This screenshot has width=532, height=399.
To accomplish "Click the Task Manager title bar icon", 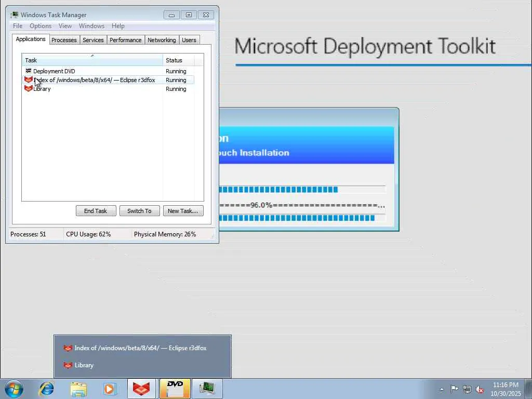I will (x=15, y=15).
